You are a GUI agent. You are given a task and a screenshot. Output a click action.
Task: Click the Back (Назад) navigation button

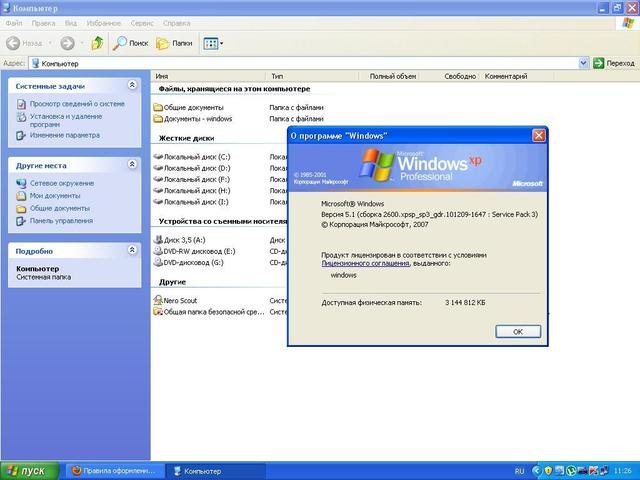point(25,43)
